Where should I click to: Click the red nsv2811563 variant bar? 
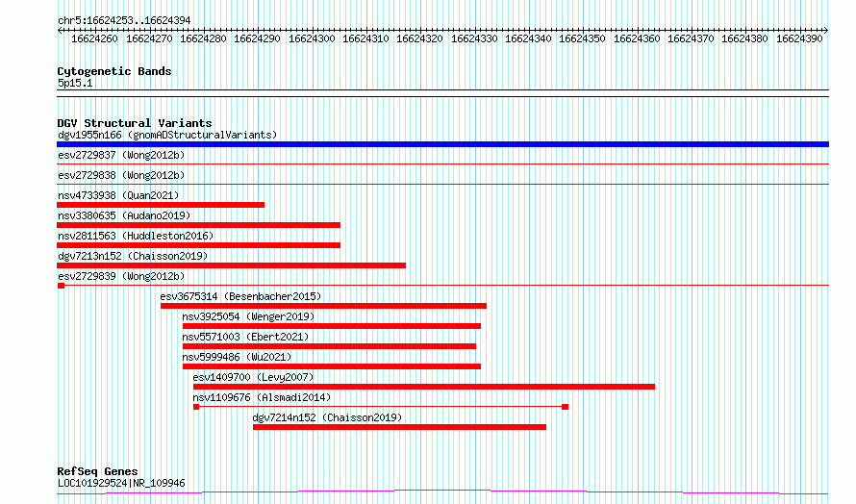199,245
